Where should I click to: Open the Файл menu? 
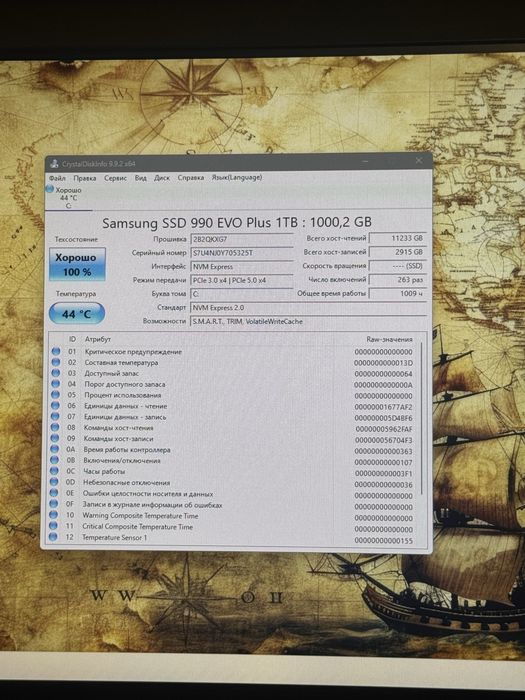(58, 178)
